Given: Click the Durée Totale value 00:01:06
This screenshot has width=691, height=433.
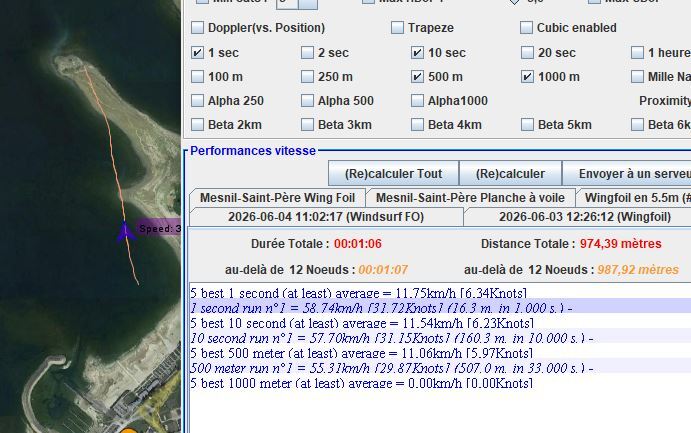Looking at the screenshot, I should pyautogui.click(x=358, y=244).
